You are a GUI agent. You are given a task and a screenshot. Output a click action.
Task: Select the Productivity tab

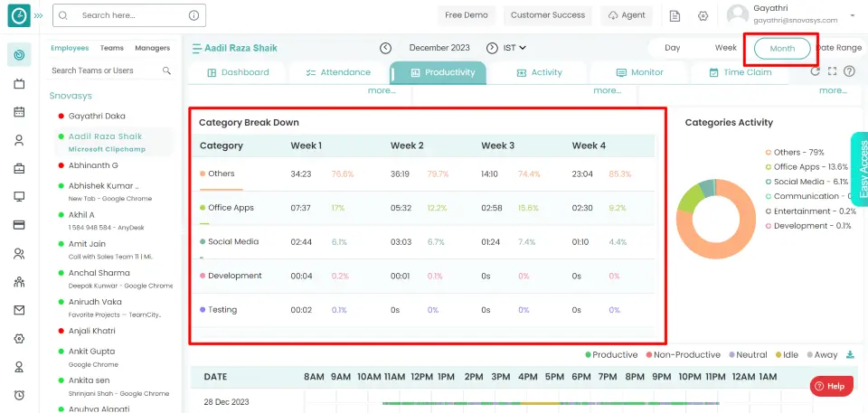438,72
